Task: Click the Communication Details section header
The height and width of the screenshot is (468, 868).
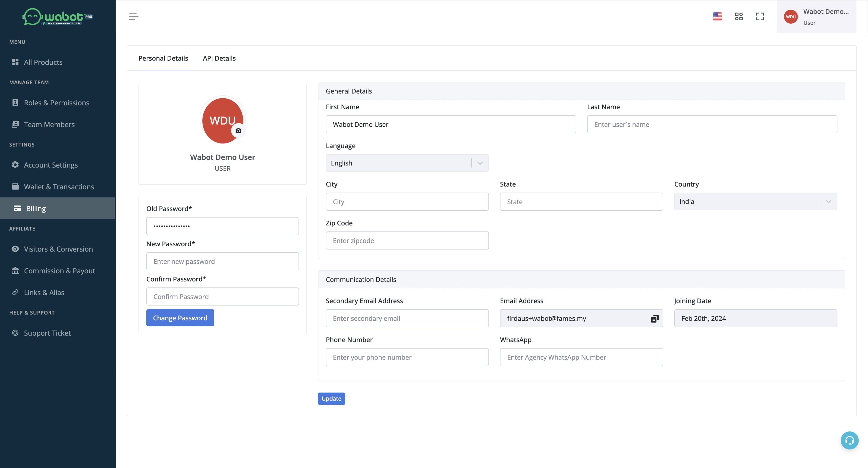Action: [x=581, y=279]
